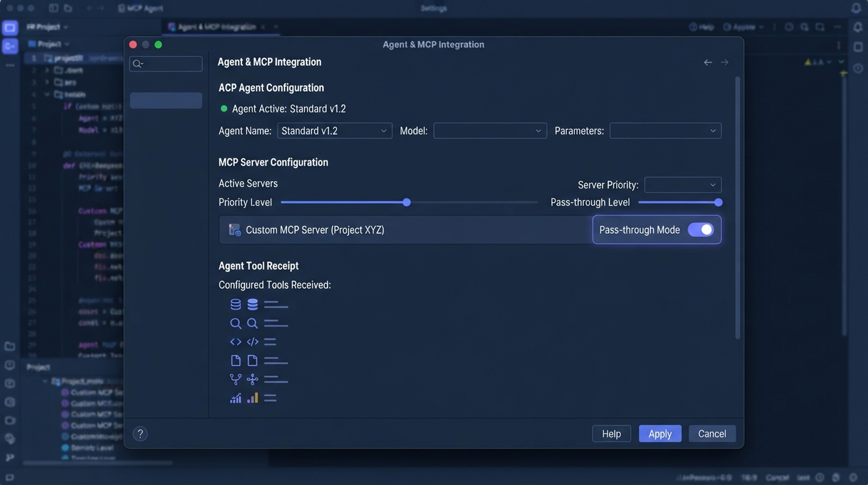
Task: Click the Custom MCP Server row icon
Action: point(234,230)
